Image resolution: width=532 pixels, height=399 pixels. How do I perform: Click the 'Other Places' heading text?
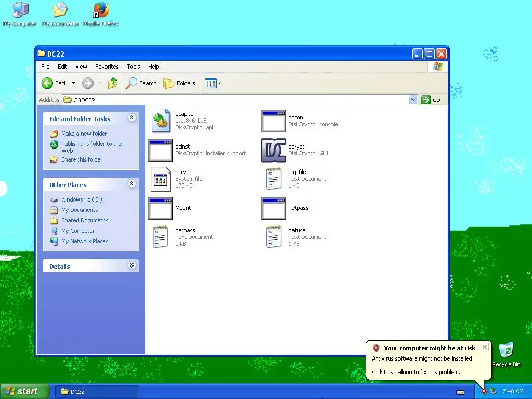pyautogui.click(x=68, y=185)
